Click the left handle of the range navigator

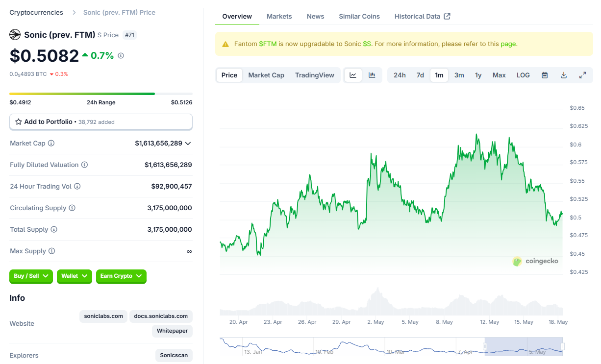(485, 346)
